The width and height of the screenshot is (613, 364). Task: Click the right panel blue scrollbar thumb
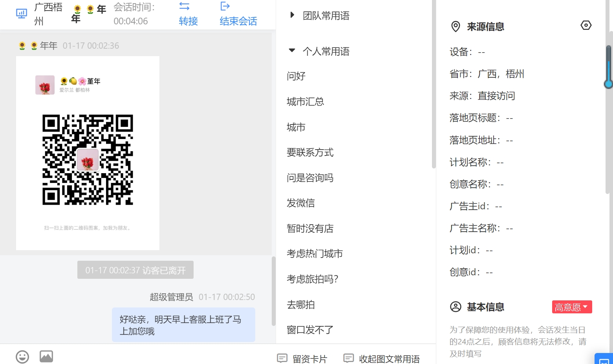pos(609,67)
